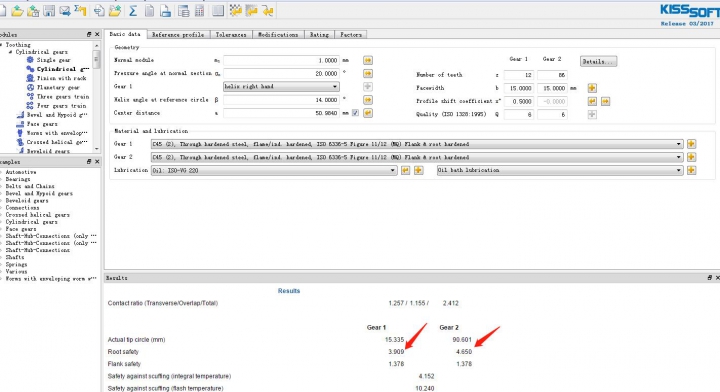Image resolution: width=720 pixels, height=392 pixels.
Task: Click sizing button next to Center distance
Action: point(368,113)
